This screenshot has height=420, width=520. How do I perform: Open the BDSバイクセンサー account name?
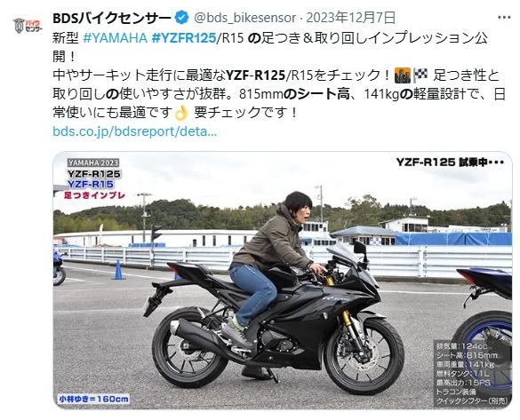point(112,18)
